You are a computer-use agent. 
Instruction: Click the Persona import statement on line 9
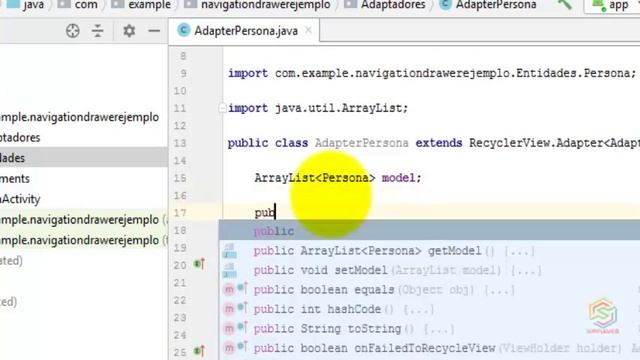432,73
